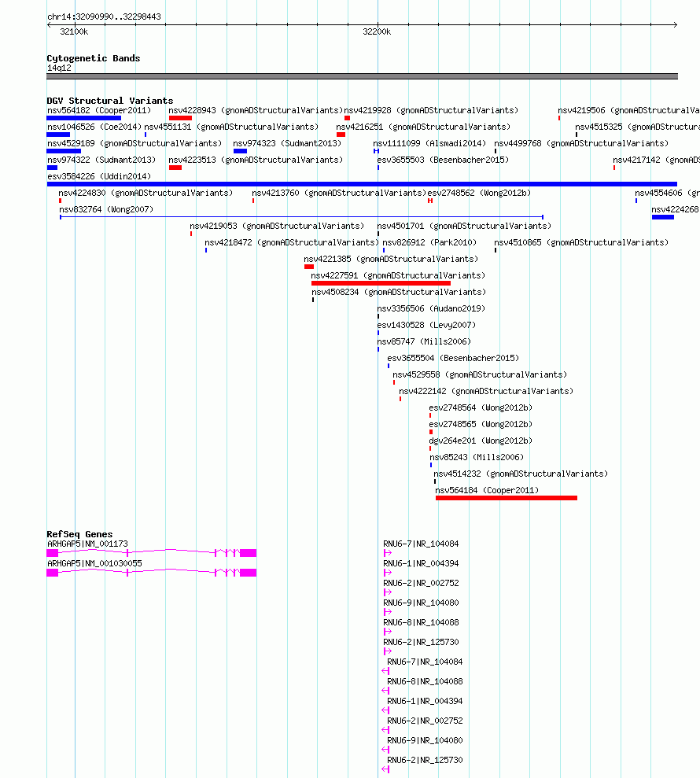Image resolution: width=700 pixels, height=778 pixels.
Task: Open variant nsv564182 (Cooper2011) label
Action: click(99, 110)
